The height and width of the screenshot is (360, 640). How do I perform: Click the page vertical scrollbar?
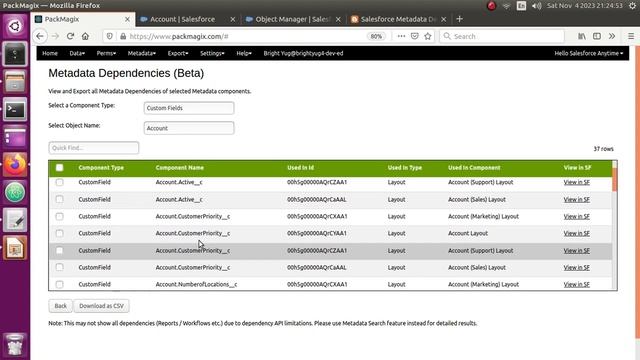click(638, 192)
